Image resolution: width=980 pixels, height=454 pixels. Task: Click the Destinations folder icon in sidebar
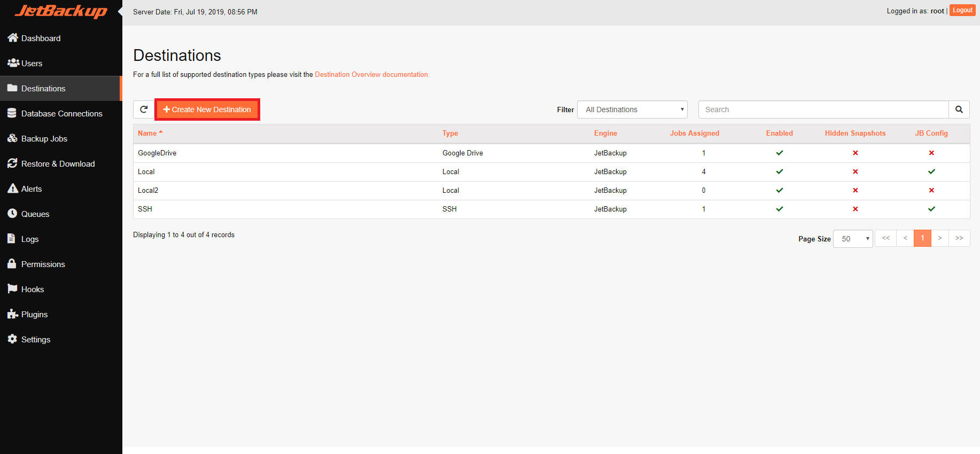click(12, 88)
